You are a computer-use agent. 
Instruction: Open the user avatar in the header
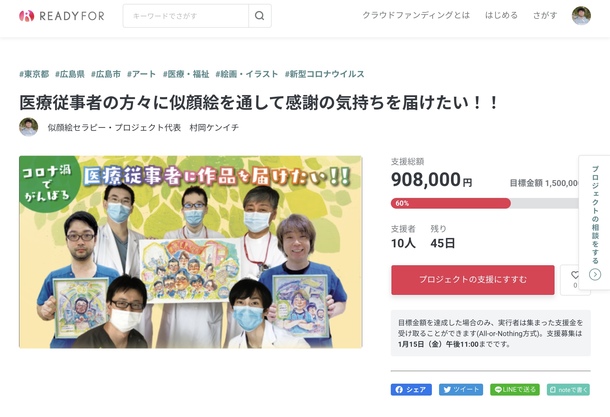point(581,16)
